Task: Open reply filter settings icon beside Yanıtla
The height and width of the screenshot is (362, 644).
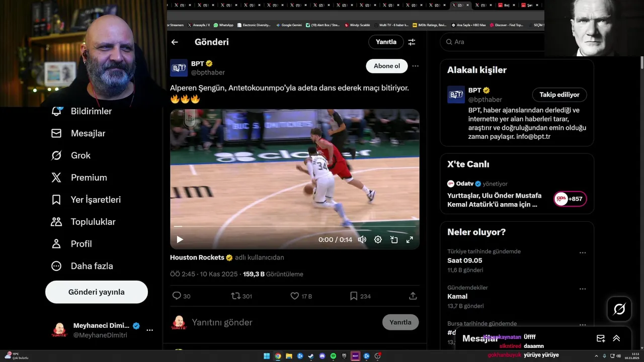Action: point(412,42)
